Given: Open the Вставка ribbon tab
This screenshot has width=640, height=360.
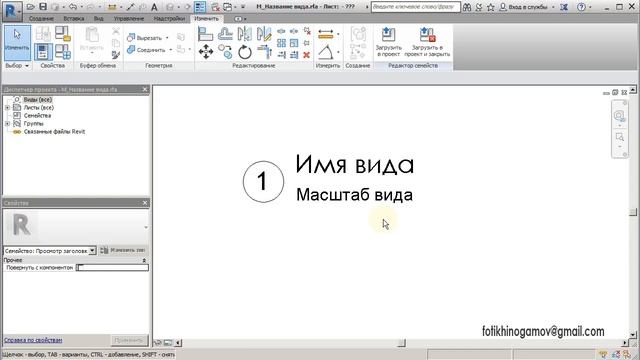Looking at the screenshot, I should point(74,18).
